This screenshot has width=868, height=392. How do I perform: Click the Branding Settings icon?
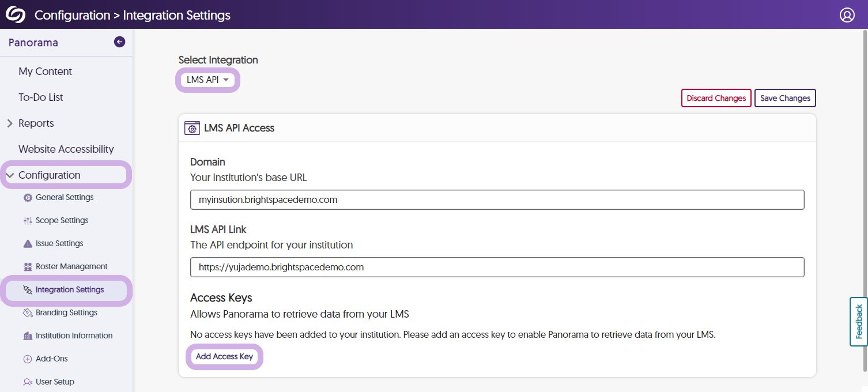pyautogui.click(x=28, y=313)
